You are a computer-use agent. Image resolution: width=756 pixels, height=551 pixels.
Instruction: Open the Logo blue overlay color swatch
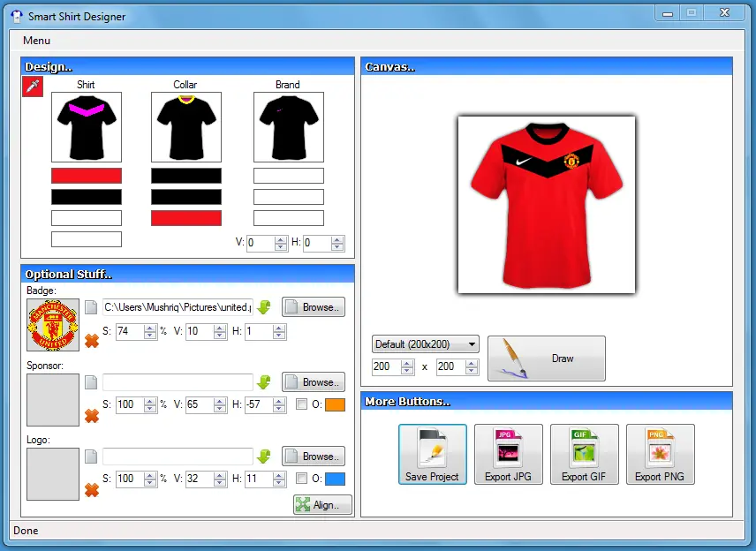335,479
